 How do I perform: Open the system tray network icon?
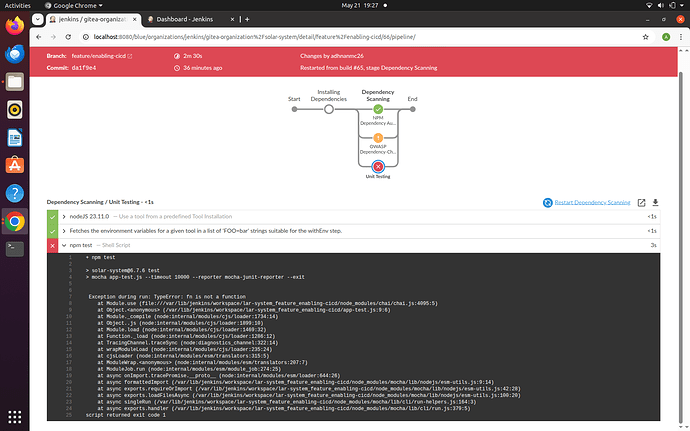coord(649,5)
